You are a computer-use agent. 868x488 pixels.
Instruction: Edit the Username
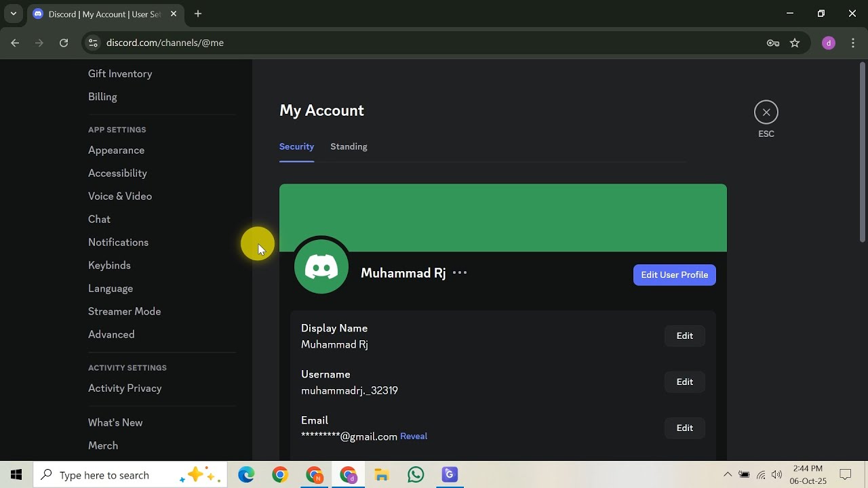685,382
